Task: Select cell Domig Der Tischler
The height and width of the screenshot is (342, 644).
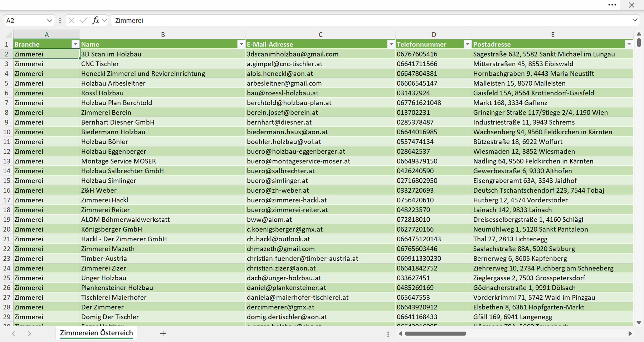Action: tap(163, 317)
